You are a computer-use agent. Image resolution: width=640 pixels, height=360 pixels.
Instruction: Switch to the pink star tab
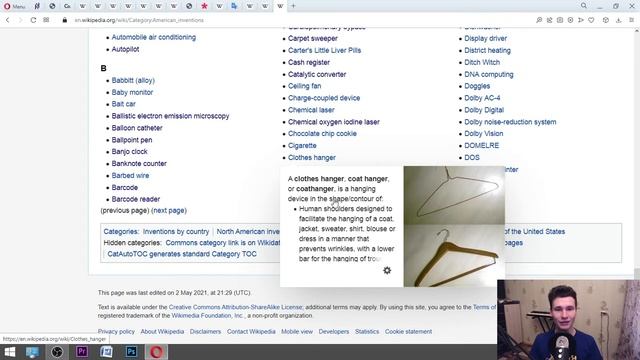[x=204, y=6]
